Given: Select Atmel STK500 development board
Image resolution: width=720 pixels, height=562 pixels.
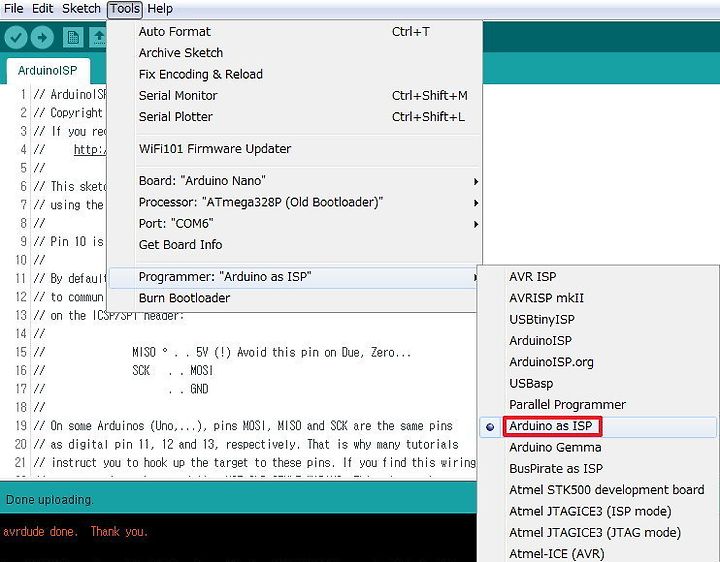Looking at the screenshot, I should pos(598,490).
